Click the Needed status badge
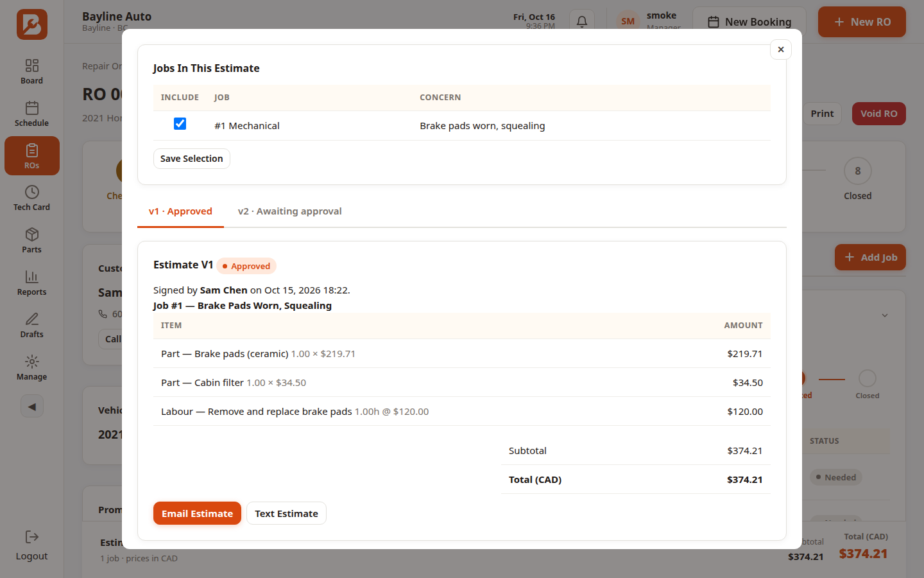924x578 pixels. [x=835, y=477]
